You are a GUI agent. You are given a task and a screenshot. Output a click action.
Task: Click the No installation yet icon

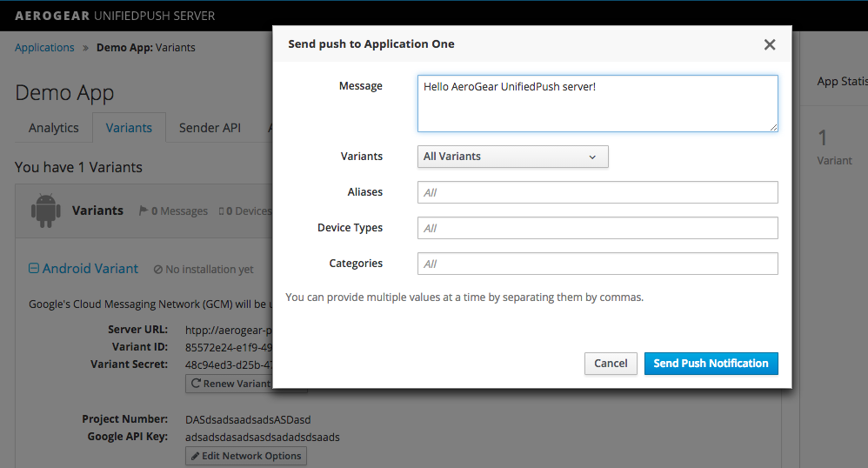click(158, 269)
